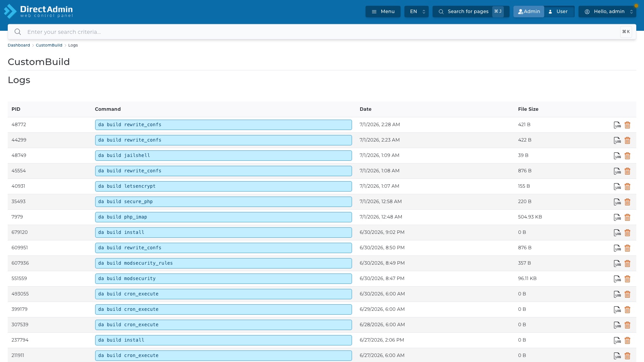View secure_php log PID 35493
Viewport: 644px width, 362px height.
coord(617,202)
